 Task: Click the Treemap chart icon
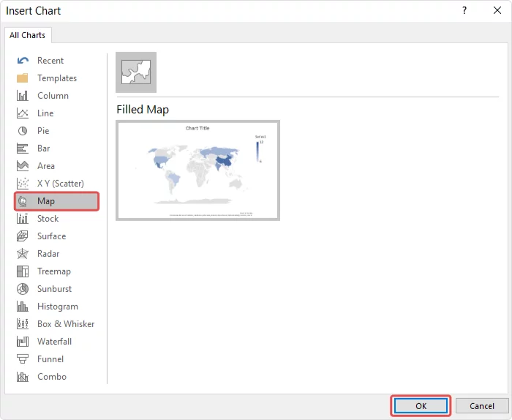pos(23,271)
